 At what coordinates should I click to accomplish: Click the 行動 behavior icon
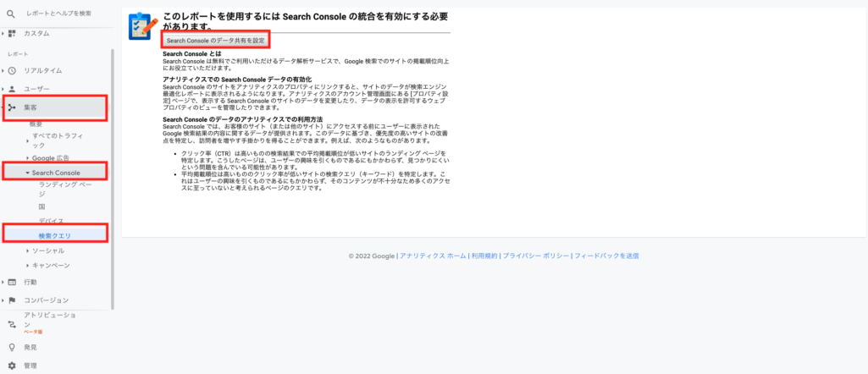click(12, 282)
